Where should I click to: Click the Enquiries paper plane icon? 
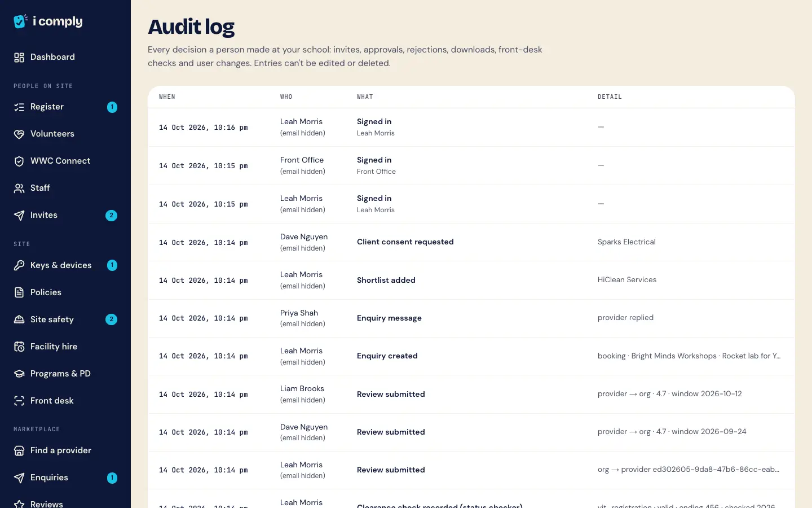pyautogui.click(x=19, y=478)
